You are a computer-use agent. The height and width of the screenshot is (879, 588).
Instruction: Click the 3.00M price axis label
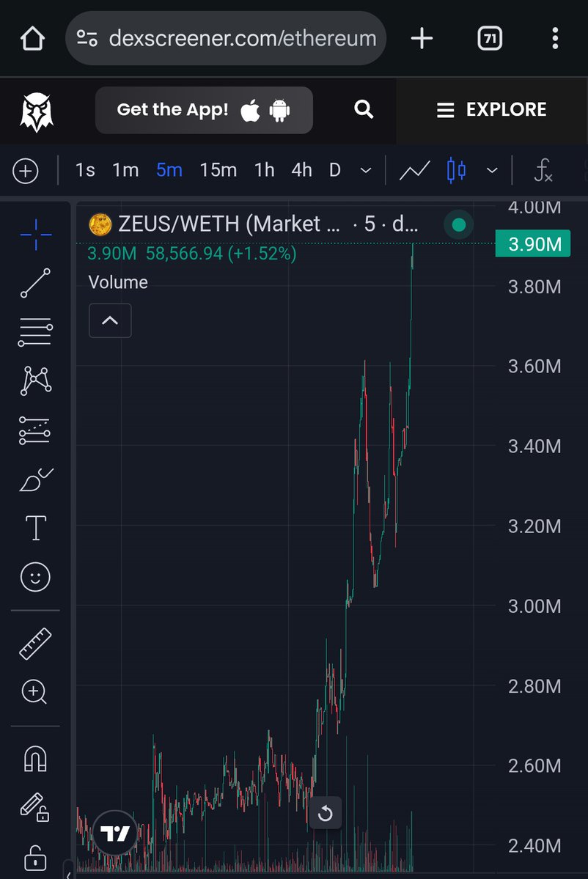coord(534,606)
